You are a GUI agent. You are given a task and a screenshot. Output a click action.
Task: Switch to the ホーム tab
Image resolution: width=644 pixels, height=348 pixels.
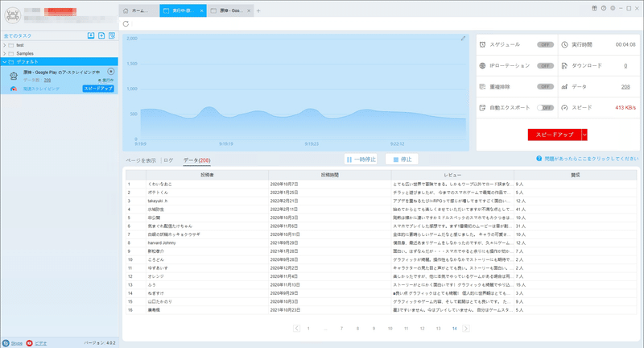click(138, 10)
